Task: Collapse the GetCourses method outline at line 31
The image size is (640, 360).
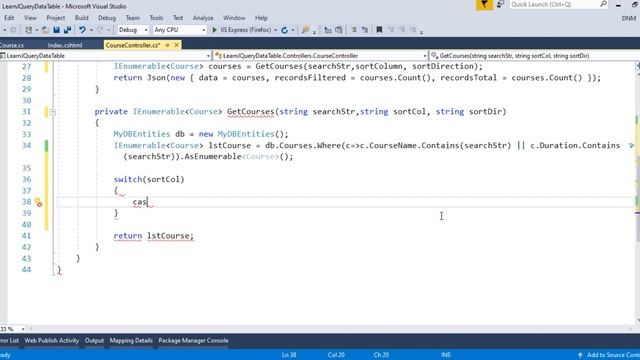Action: pyautogui.click(x=52, y=112)
